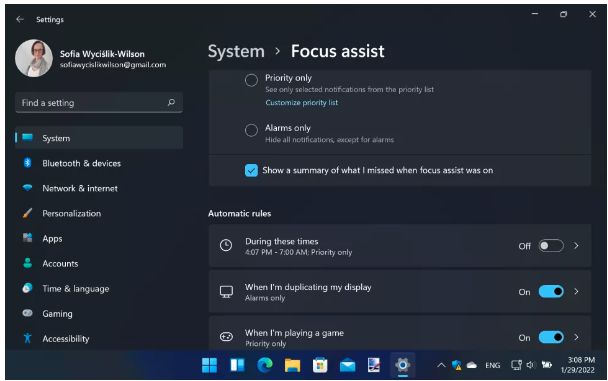Viewport: 608px width, 381px height.
Task: Open the Widgets icon on taskbar
Action: click(237, 365)
